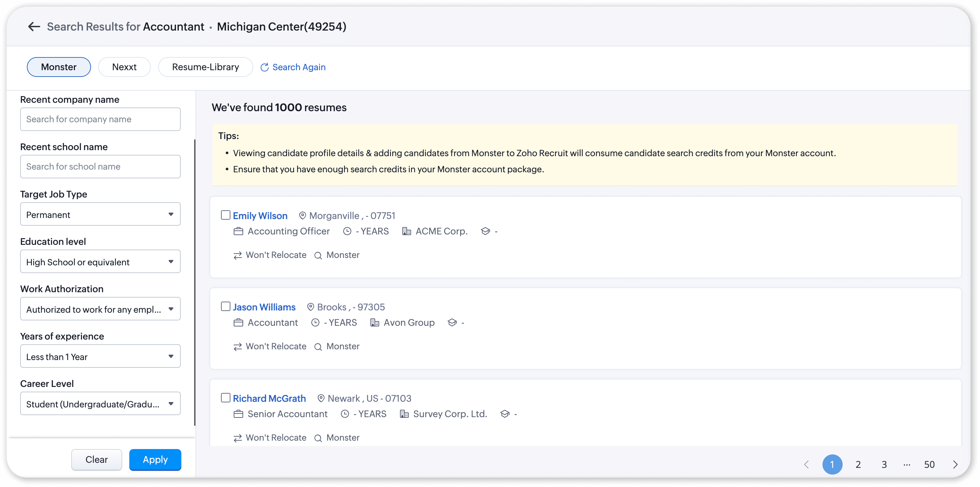This screenshot has width=980, height=487.
Task: Click next page arrow in pagination
Action: (955, 464)
